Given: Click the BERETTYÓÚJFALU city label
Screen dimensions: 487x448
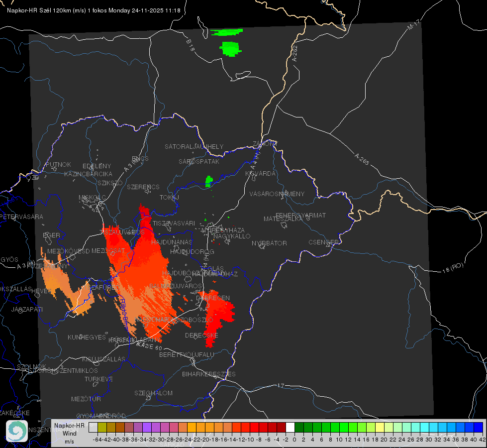Looking at the screenshot, I should pyautogui.click(x=187, y=354).
